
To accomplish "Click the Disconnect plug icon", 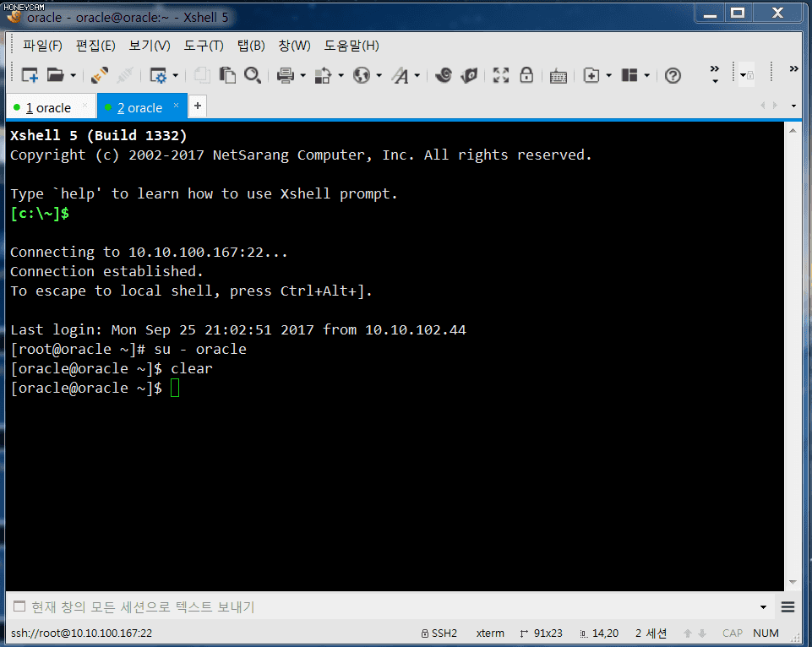I will [125, 75].
